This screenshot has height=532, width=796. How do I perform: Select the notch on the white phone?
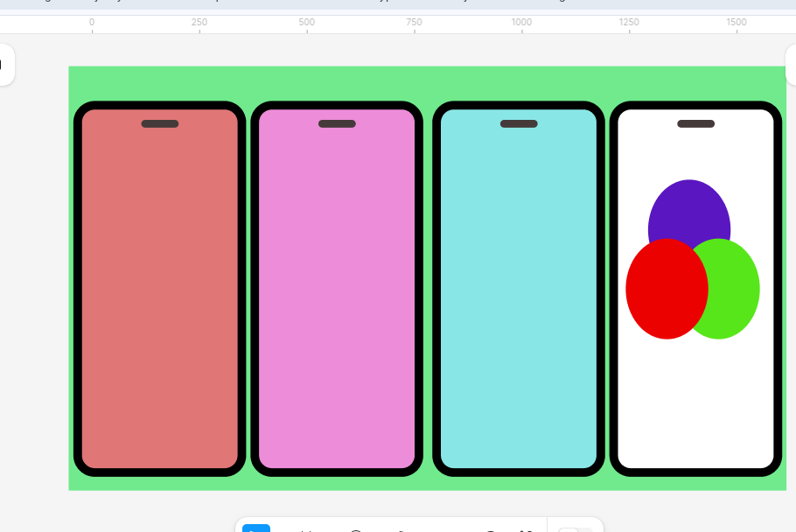coord(695,123)
